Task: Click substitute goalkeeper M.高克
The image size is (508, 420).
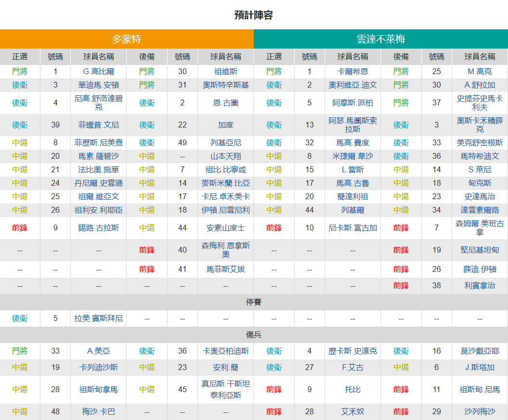Action: (480, 72)
